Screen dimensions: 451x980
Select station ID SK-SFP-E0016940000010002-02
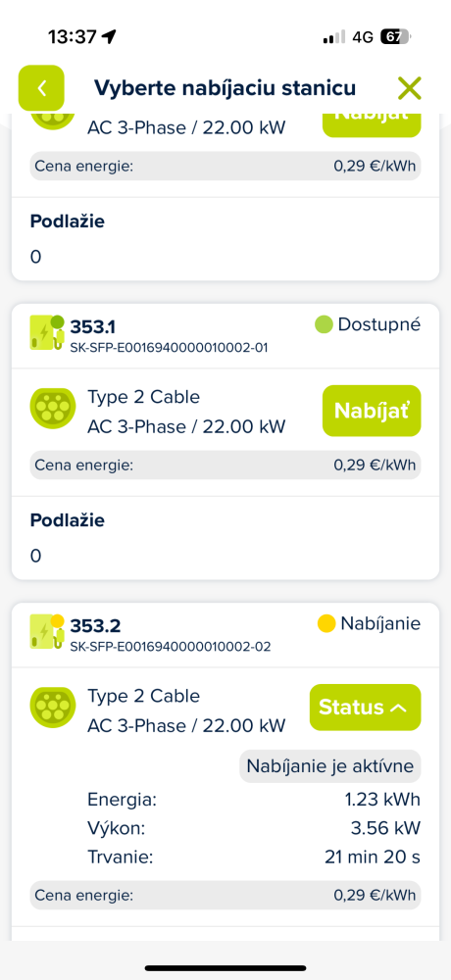[171, 646]
